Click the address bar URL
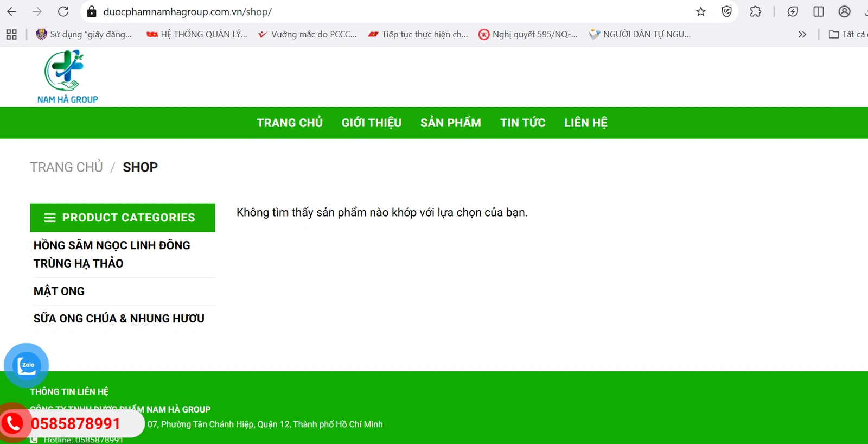 [x=187, y=11]
